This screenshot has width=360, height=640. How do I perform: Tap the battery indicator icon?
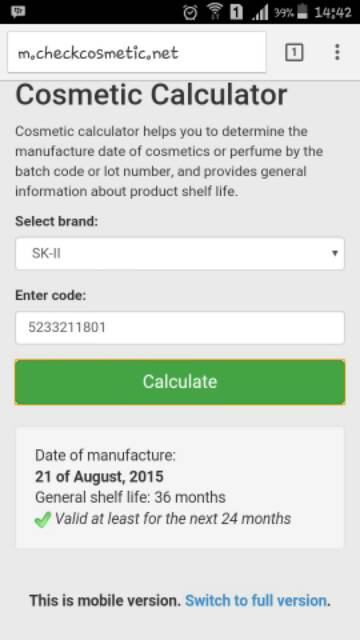pyautogui.click(x=302, y=11)
